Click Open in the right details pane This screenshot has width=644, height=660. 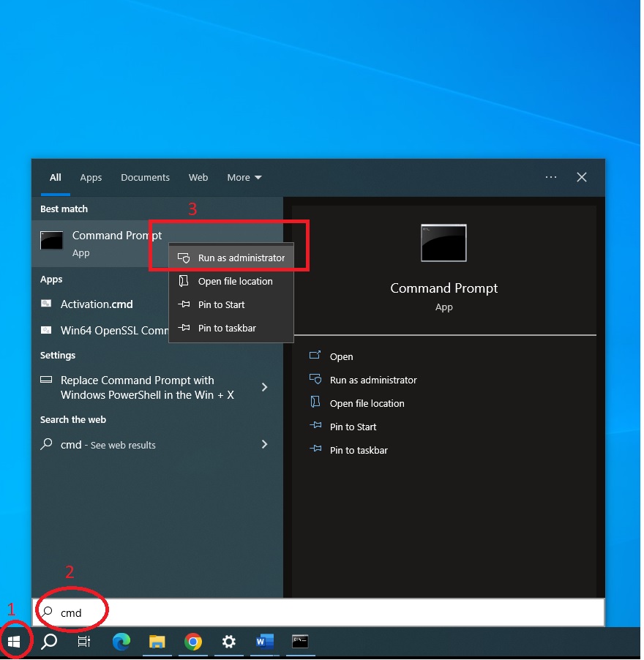[x=341, y=357]
